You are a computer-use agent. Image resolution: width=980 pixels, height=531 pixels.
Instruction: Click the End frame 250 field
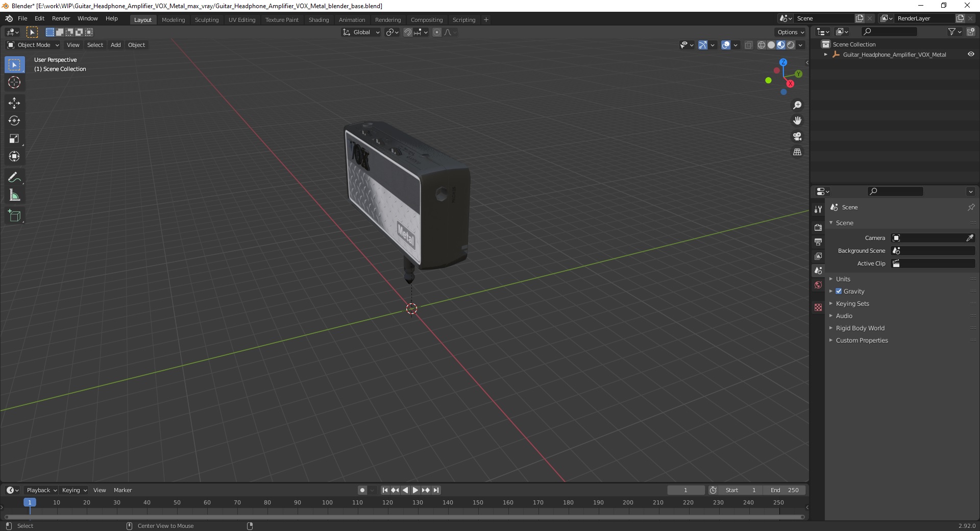click(x=785, y=490)
